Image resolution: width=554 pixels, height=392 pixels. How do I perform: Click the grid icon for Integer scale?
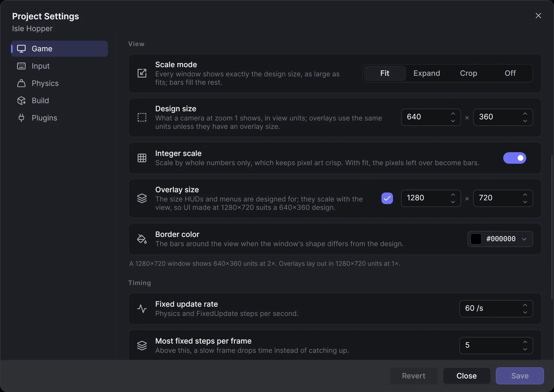(x=142, y=158)
